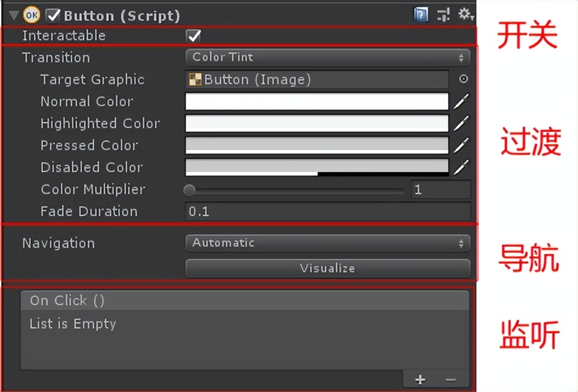Viewport: 578px width, 392px height.
Task: Click the Interactable label
Action: click(x=64, y=36)
